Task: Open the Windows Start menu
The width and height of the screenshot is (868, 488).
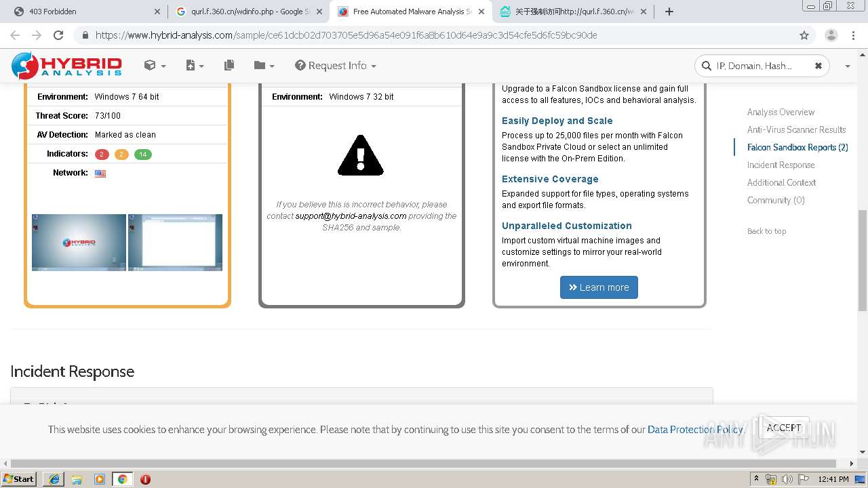Action: (19, 479)
